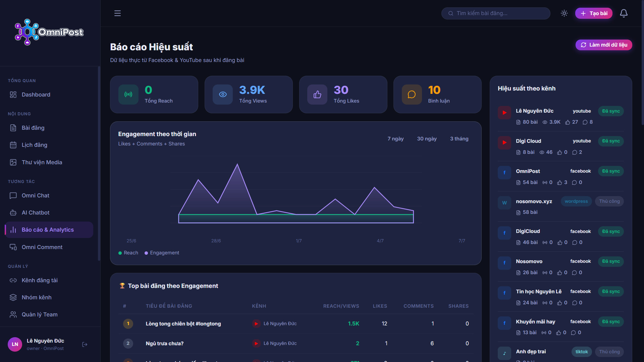The width and height of the screenshot is (644, 362).
Task: Open the notifications bell
Action: coord(624,13)
